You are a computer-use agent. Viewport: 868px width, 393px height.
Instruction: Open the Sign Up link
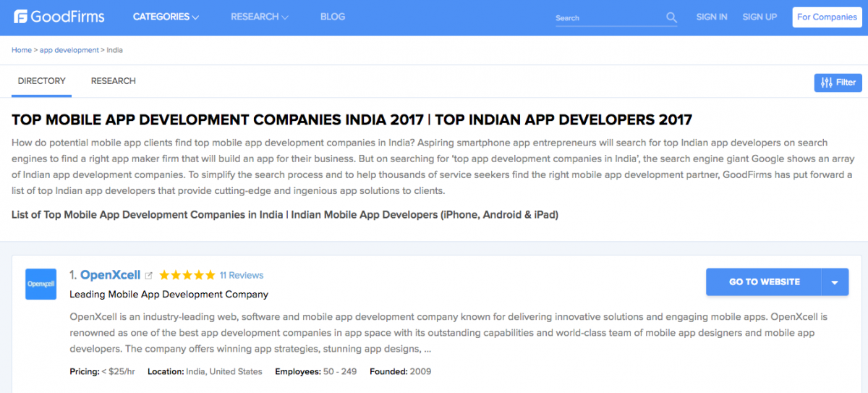[759, 17]
